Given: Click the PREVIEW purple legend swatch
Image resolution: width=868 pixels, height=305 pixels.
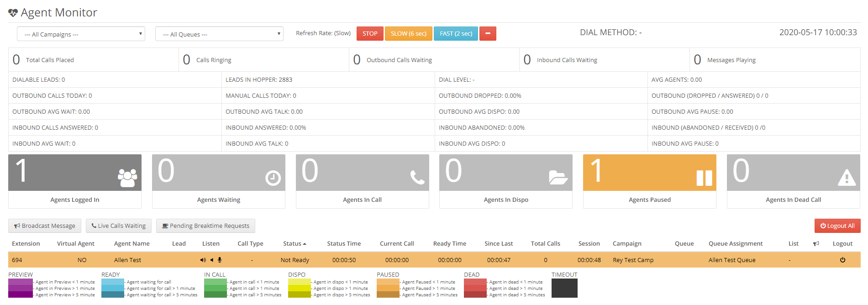Looking at the screenshot, I should pyautogui.click(x=21, y=288).
